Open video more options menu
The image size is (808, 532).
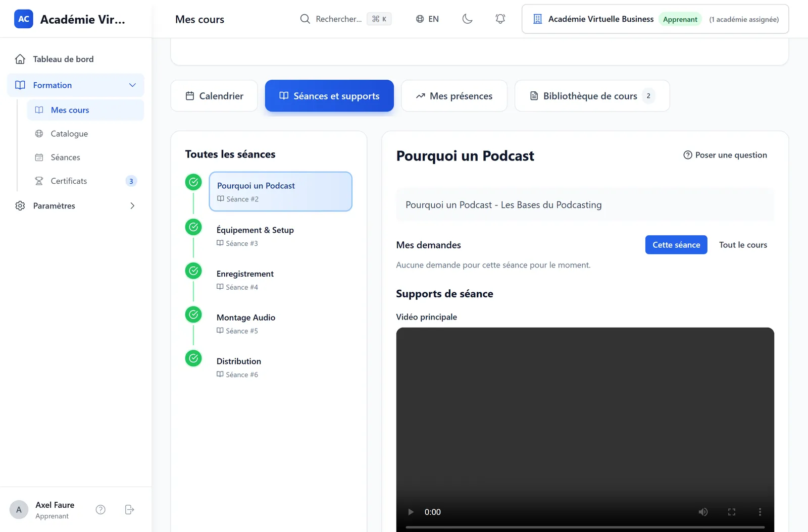pyautogui.click(x=760, y=512)
